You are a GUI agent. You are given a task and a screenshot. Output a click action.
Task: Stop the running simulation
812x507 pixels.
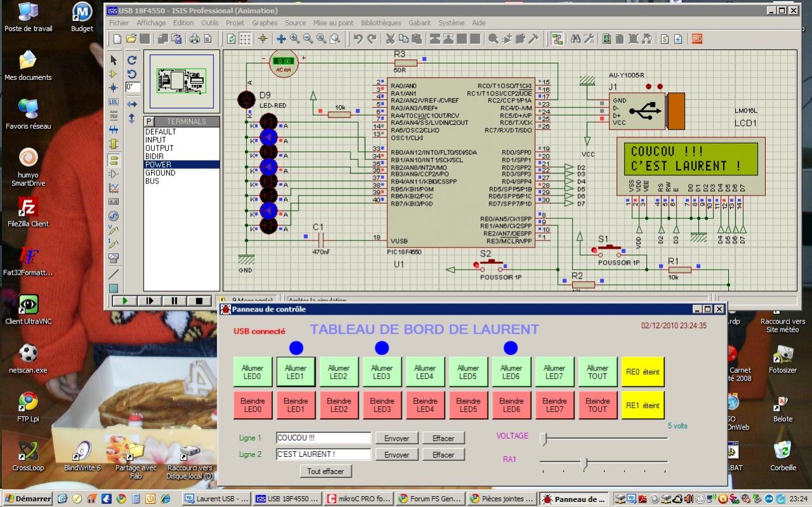click(199, 301)
